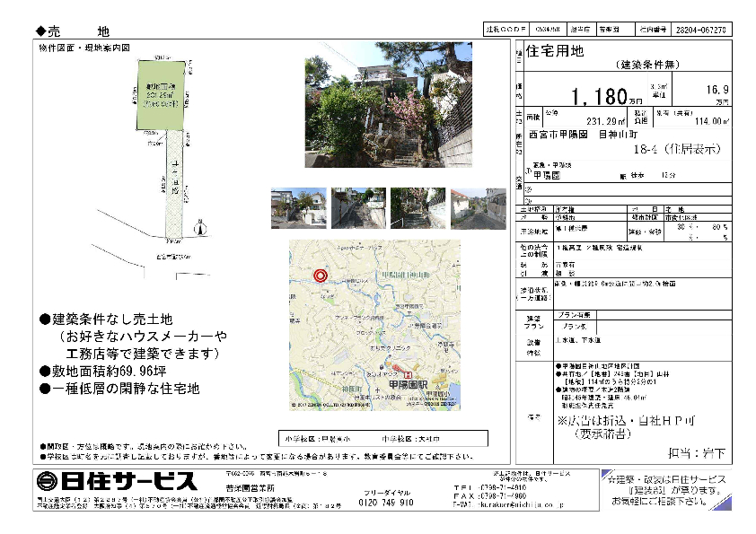756x534 pixels.
Task: Select the green lot shape in the plot diagram
Action: pyautogui.click(x=163, y=95)
